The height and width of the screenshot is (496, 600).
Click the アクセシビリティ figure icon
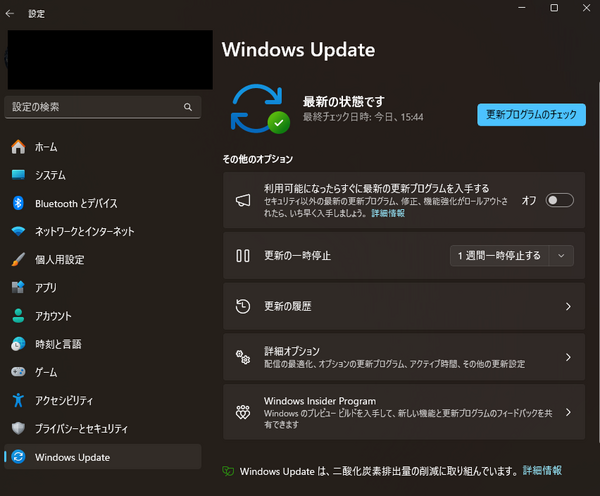18,400
